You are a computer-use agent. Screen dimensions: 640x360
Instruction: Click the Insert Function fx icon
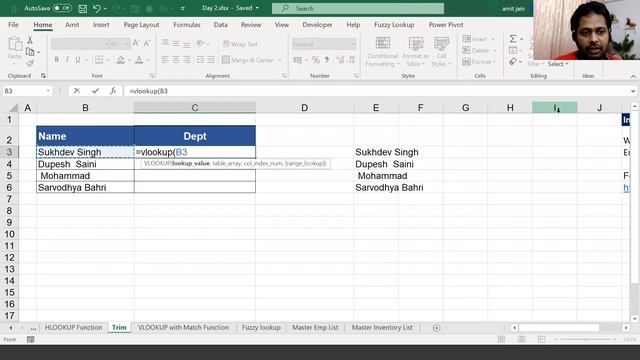coord(113,91)
